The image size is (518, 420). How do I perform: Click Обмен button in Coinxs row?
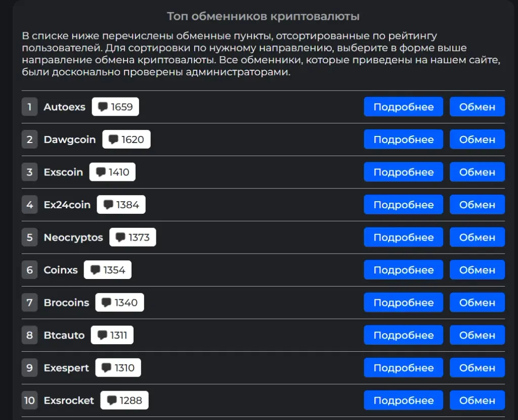477,270
